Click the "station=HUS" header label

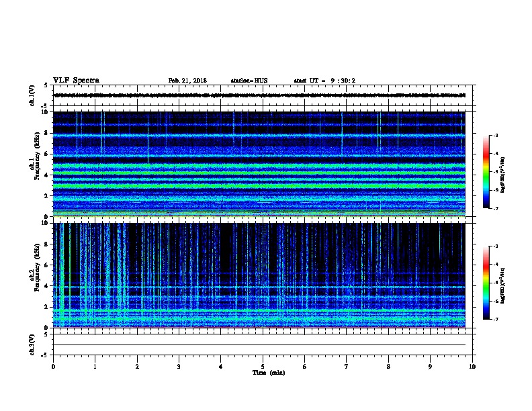249,81
